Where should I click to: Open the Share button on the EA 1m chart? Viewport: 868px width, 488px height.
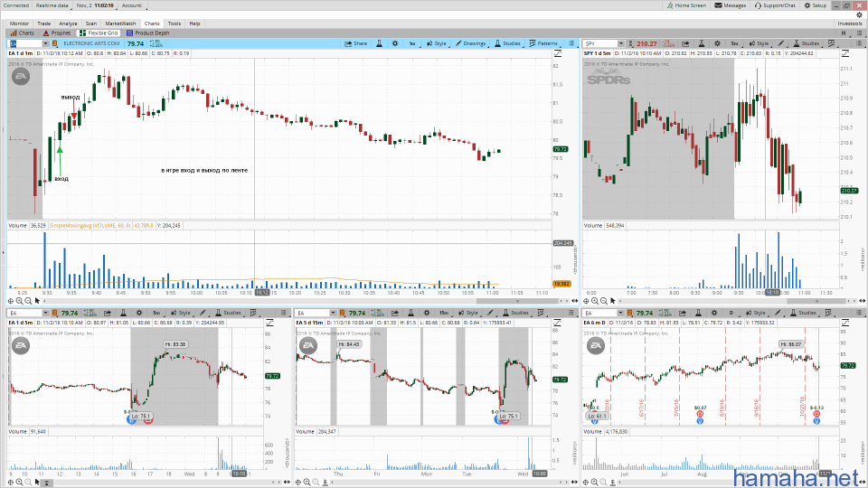[356, 43]
